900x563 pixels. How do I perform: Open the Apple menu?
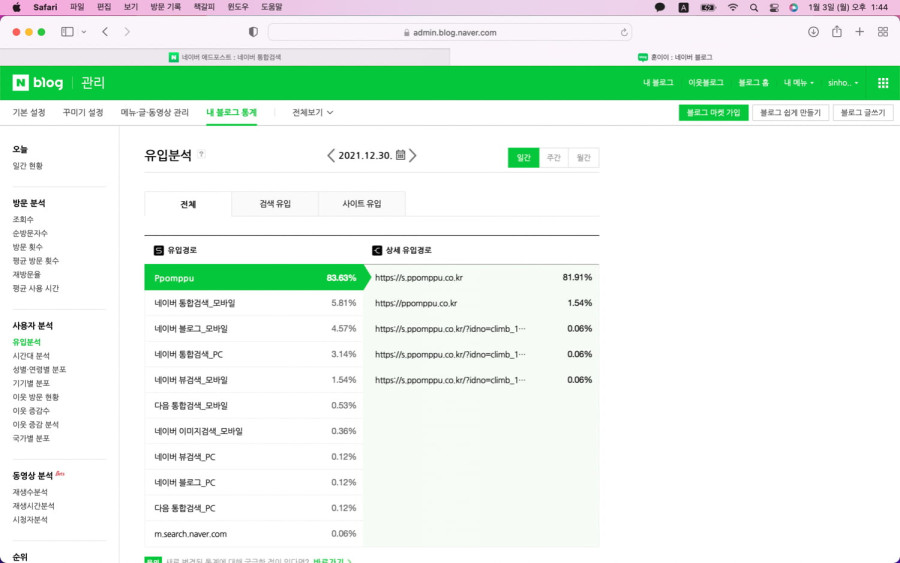(x=17, y=7)
